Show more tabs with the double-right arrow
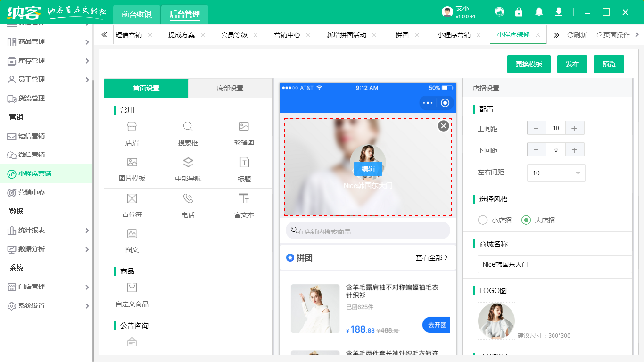 [556, 35]
